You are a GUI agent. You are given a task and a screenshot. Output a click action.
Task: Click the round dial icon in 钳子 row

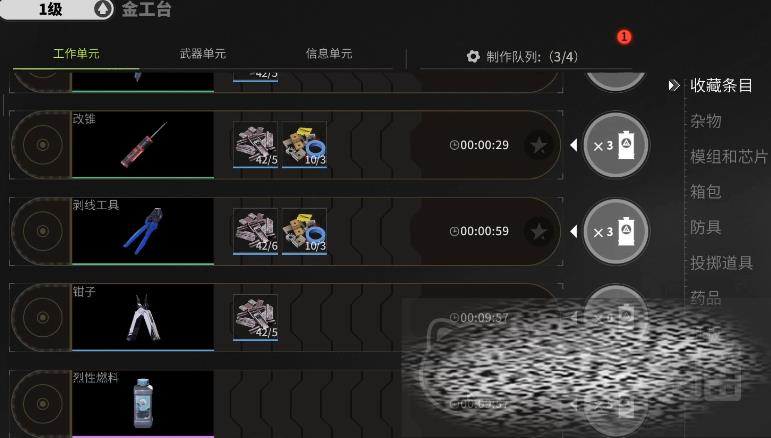coord(43,318)
